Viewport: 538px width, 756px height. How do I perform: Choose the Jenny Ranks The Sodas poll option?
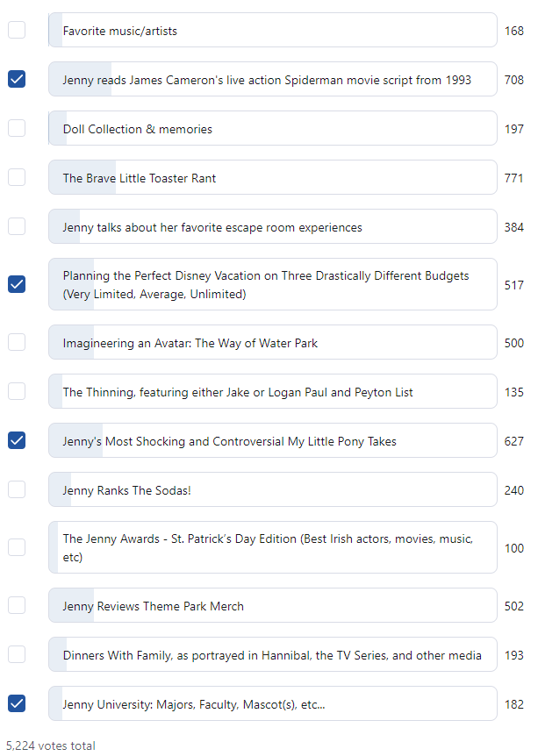[x=273, y=489]
